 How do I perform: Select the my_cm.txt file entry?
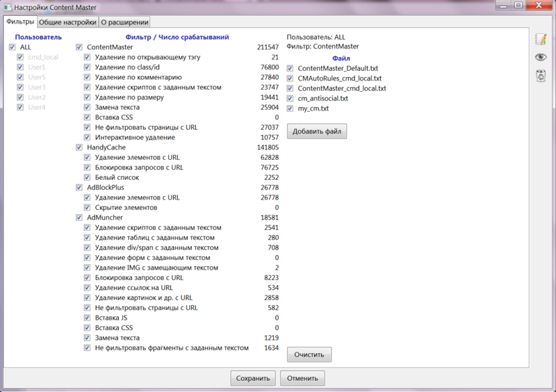[313, 108]
